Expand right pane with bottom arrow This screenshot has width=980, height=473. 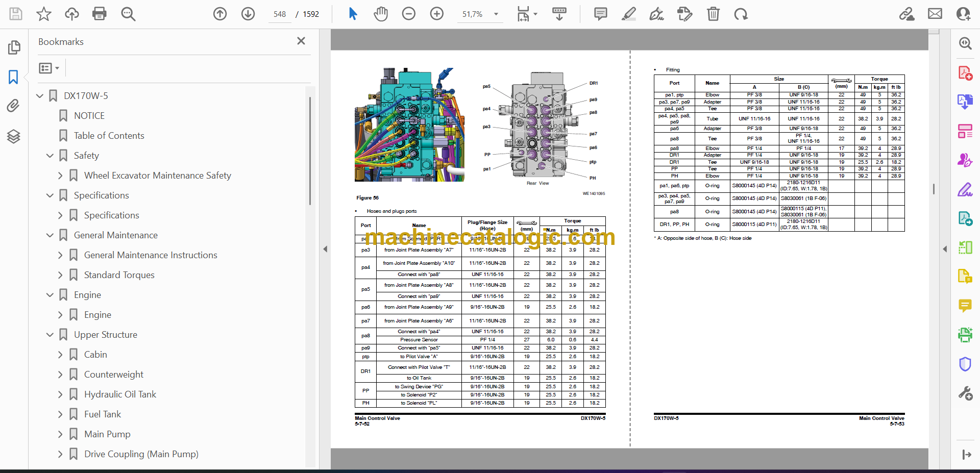(966, 455)
